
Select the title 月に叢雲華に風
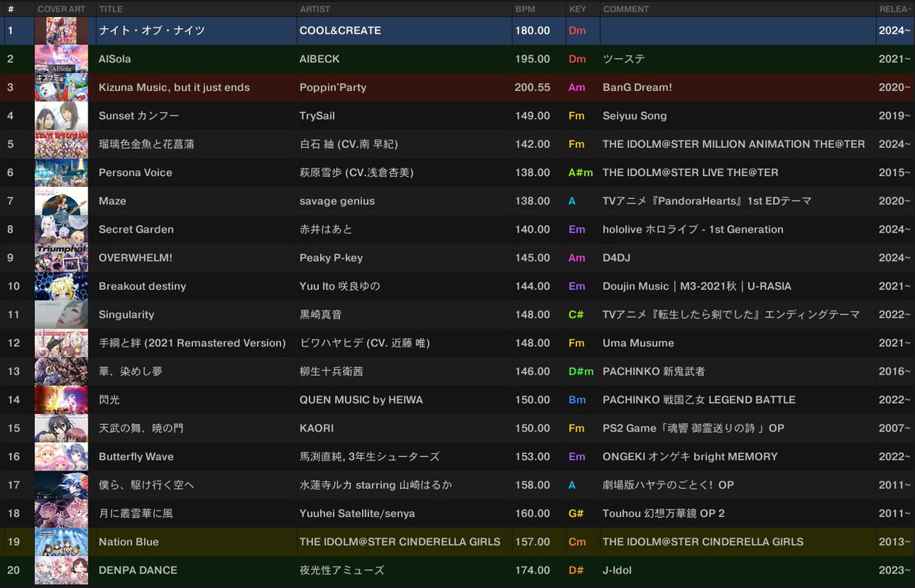tap(136, 513)
